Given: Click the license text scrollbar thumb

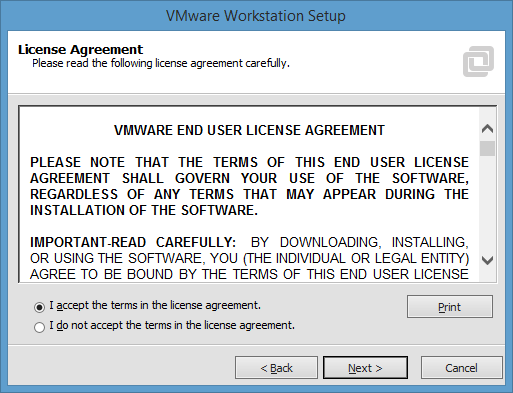Looking at the screenshot, I should click(488, 148).
